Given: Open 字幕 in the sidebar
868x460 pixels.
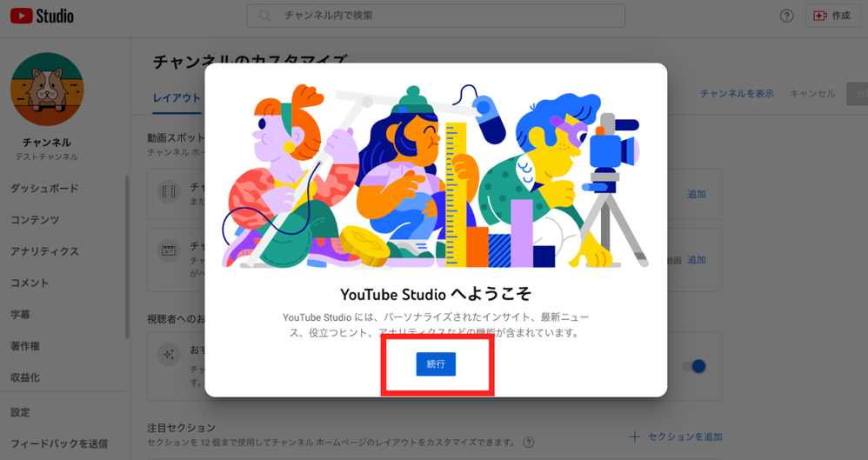Looking at the screenshot, I should (x=20, y=315).
